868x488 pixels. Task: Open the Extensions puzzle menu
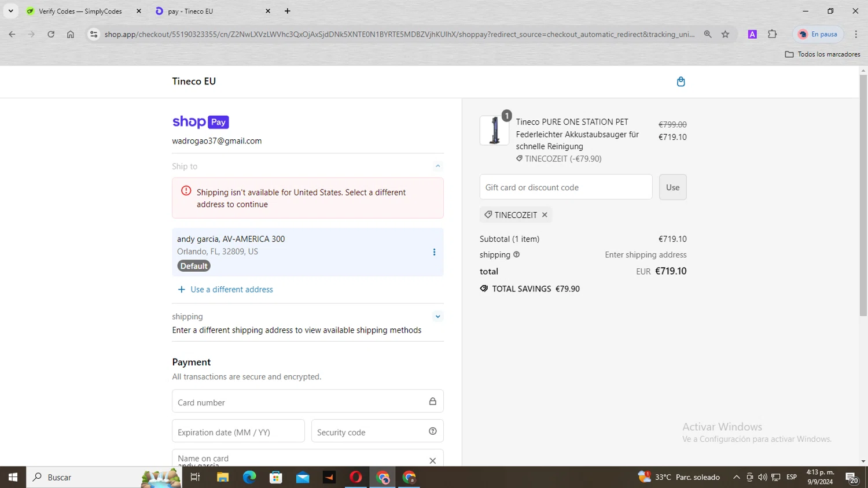click(x=772, y=34)
